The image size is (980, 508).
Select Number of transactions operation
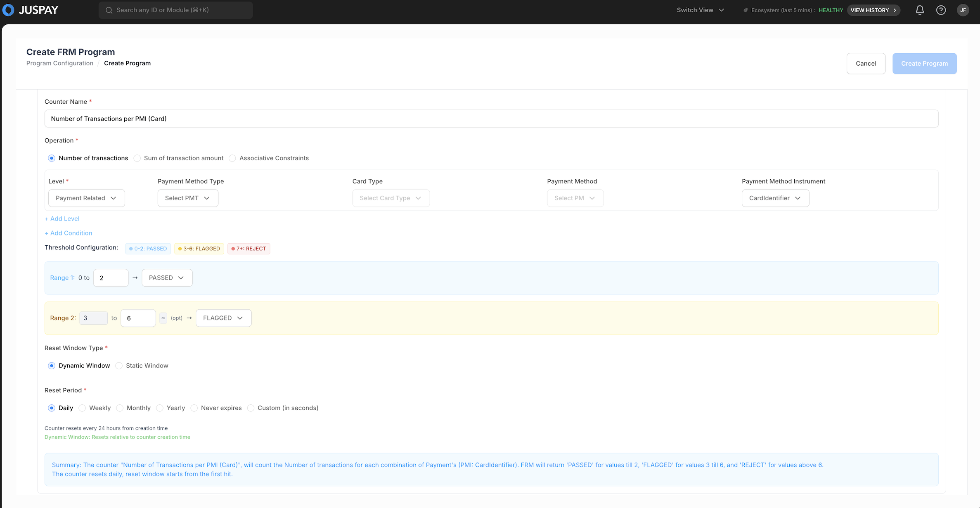(52, 158)
